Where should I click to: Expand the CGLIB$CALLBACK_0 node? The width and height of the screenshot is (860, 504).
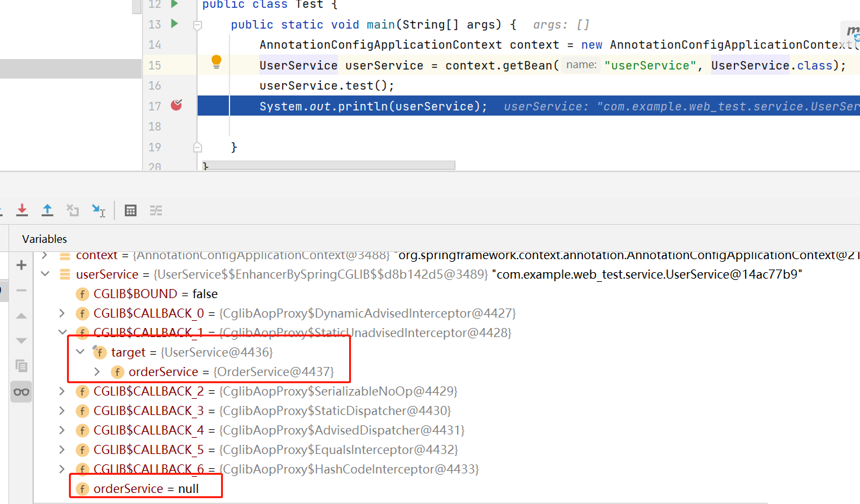pyautogui.click(x=62, y=314)
